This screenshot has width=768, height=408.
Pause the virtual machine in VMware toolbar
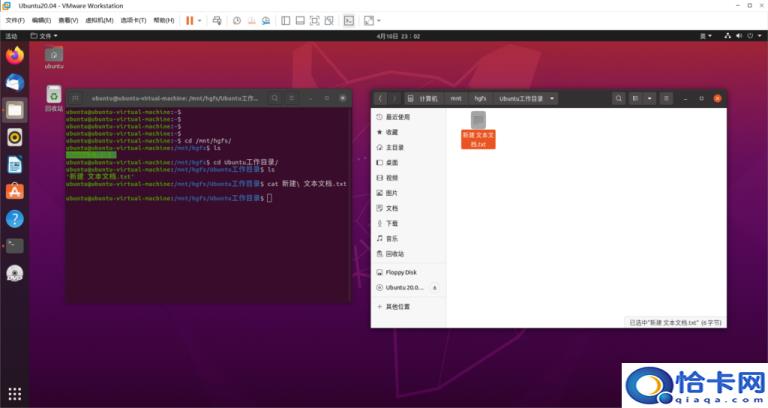pyautogui.click(x=189, y=20)
